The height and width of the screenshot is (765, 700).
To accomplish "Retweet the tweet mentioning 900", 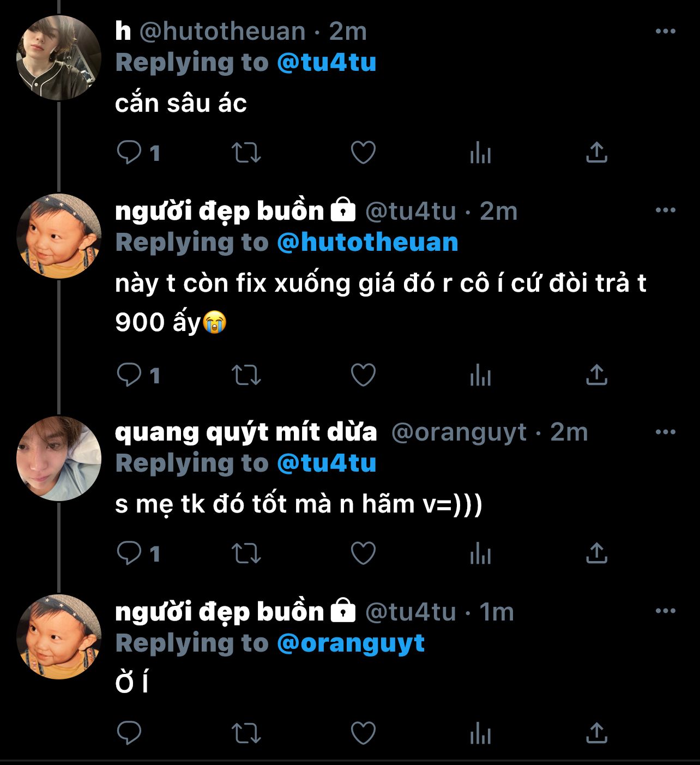I will 246,375.
